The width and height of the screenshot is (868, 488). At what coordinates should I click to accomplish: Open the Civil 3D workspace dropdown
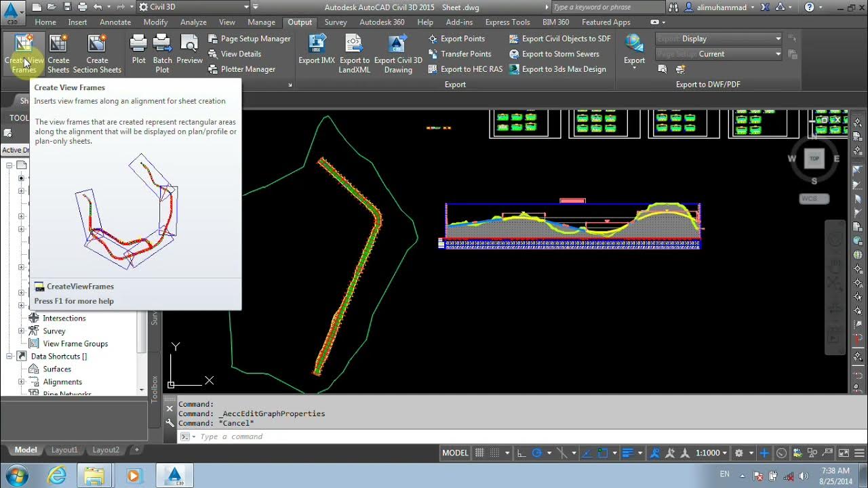tap(193, 7)
